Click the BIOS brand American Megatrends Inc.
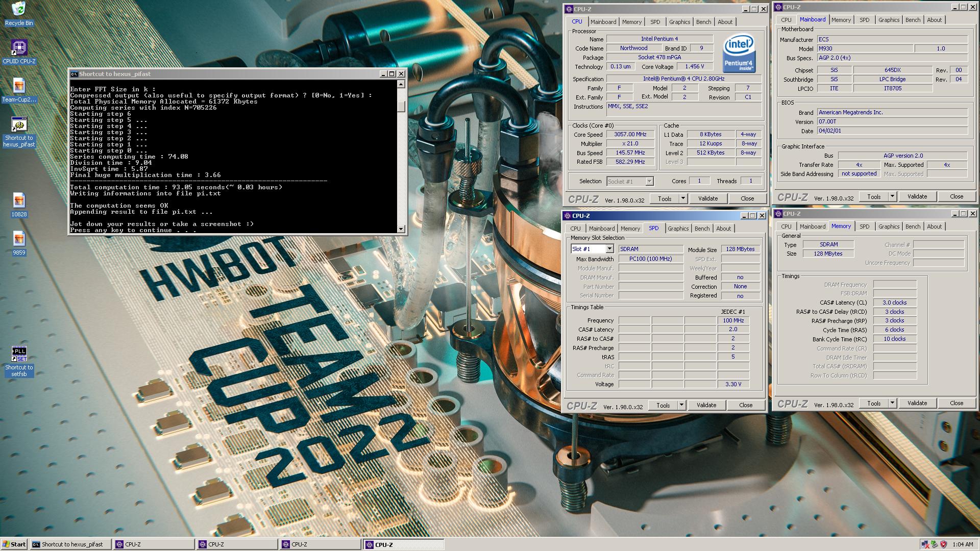 pos(892,112)
